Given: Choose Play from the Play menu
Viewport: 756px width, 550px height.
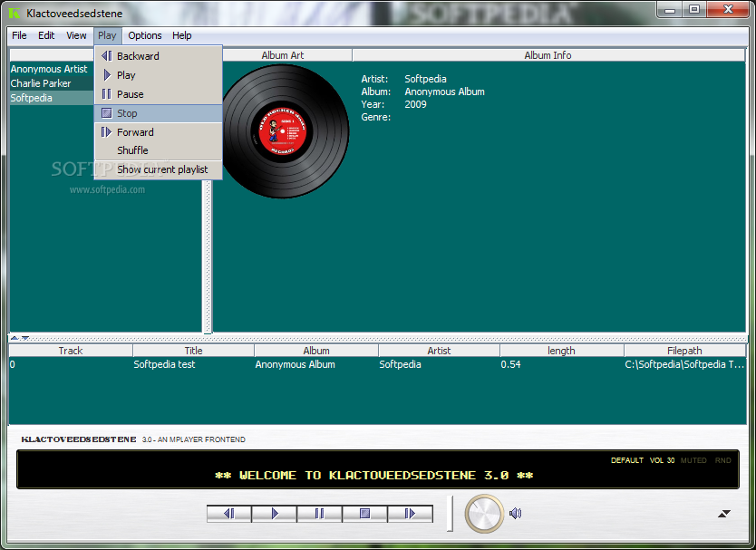Looking at the screenshot, I should tap(159, 75).
